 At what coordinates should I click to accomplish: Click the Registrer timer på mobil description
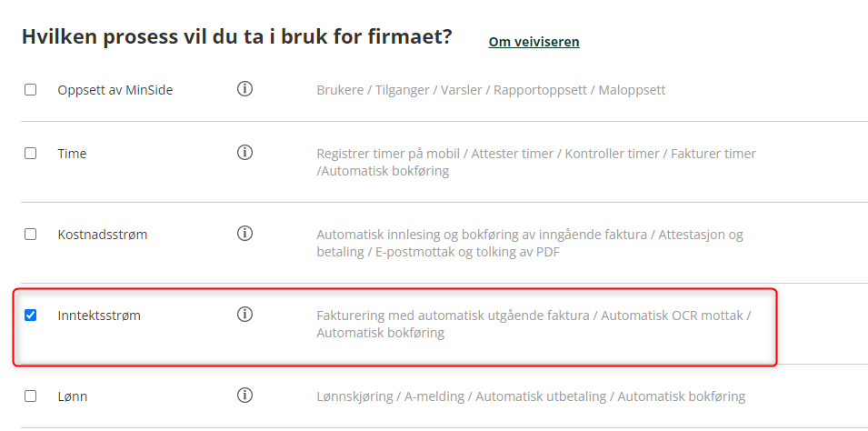[536, 163]
